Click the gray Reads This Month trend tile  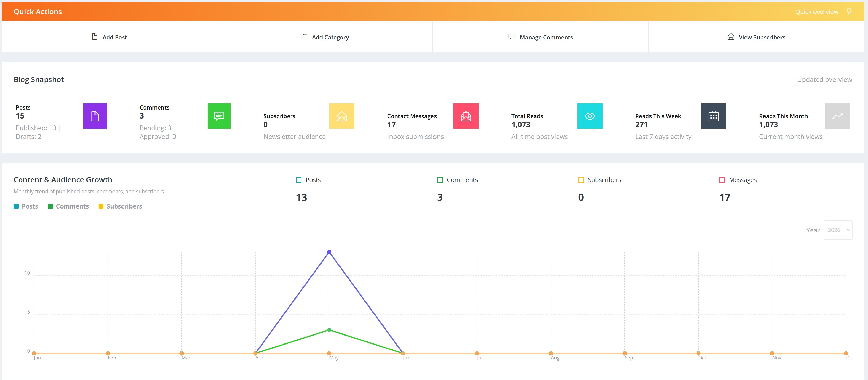pos(837,116)
